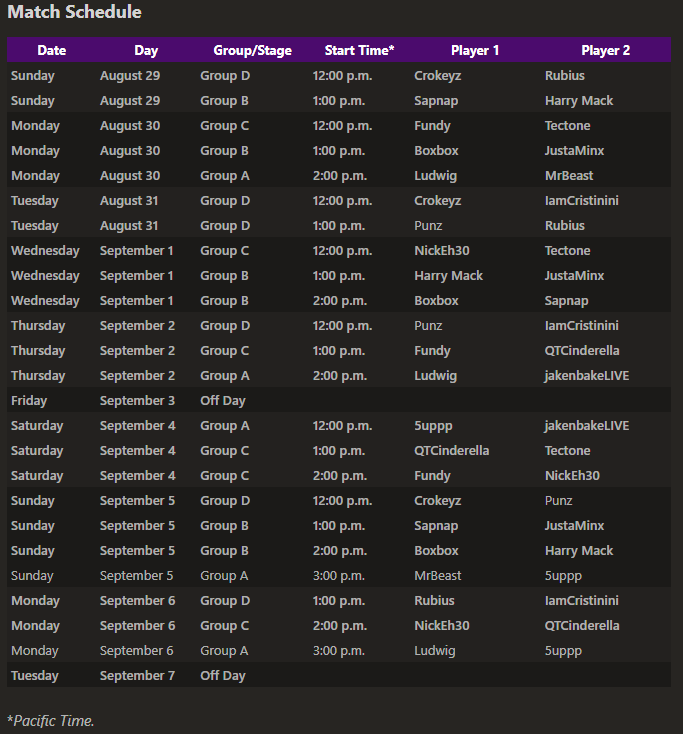Click the Off Day cell for September 3
This screenshot has height=734, width=683.
(223, 401)
